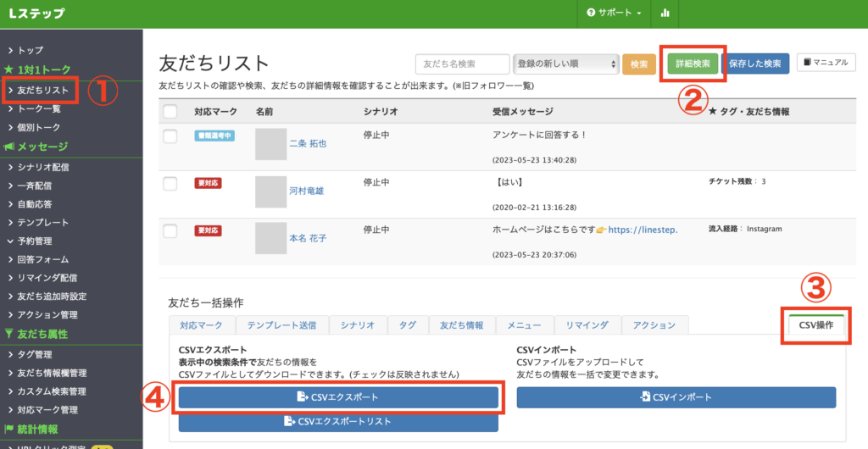Click the avatar thumbnail of 二条 拓也
Screen dimensions: 868x449
click(x=271, y=144)
